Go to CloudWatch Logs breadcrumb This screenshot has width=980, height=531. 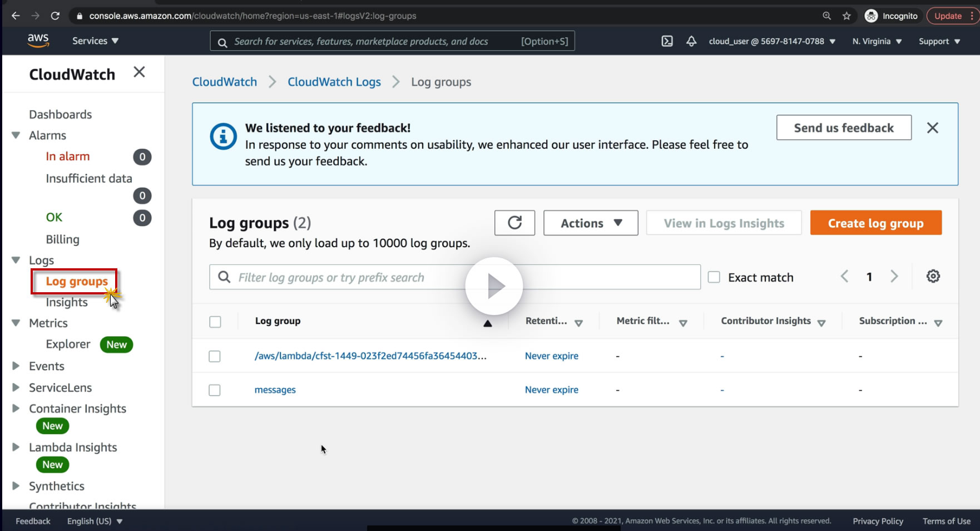click(x=334, y=82)
